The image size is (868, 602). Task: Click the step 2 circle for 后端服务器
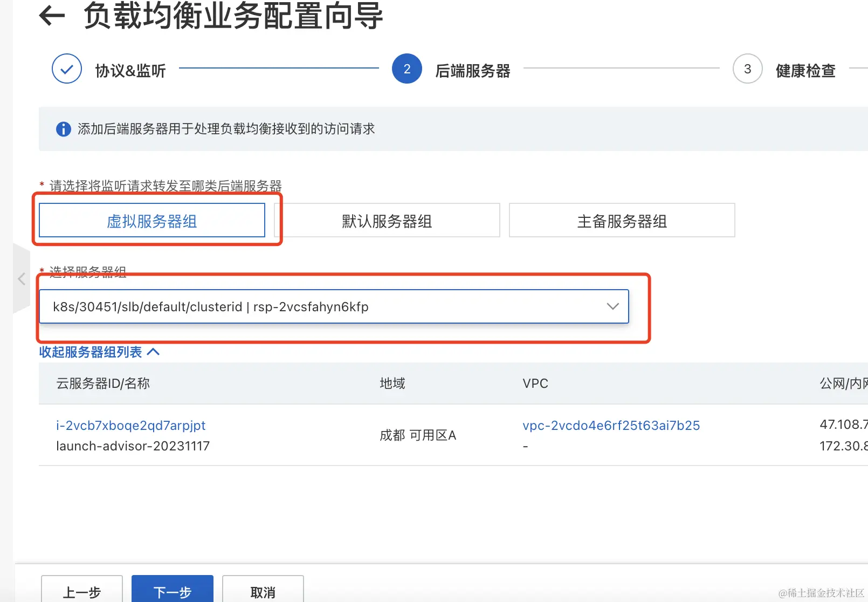(407, 69)
